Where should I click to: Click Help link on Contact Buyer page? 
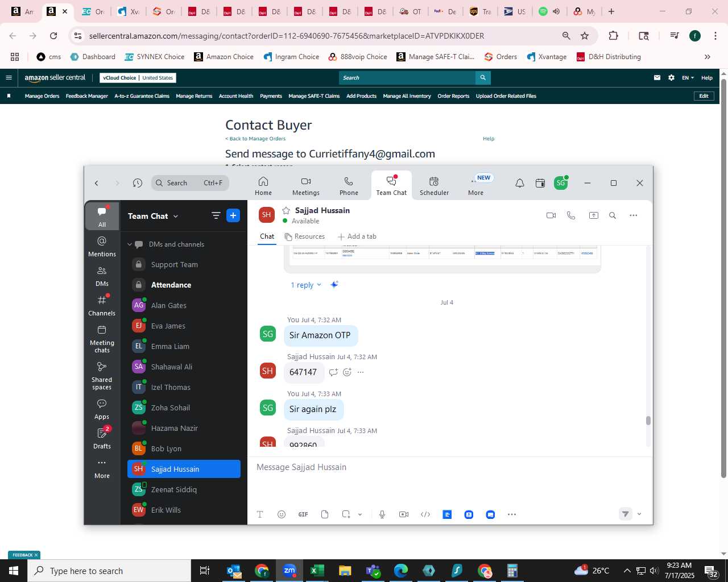[489, 139]
